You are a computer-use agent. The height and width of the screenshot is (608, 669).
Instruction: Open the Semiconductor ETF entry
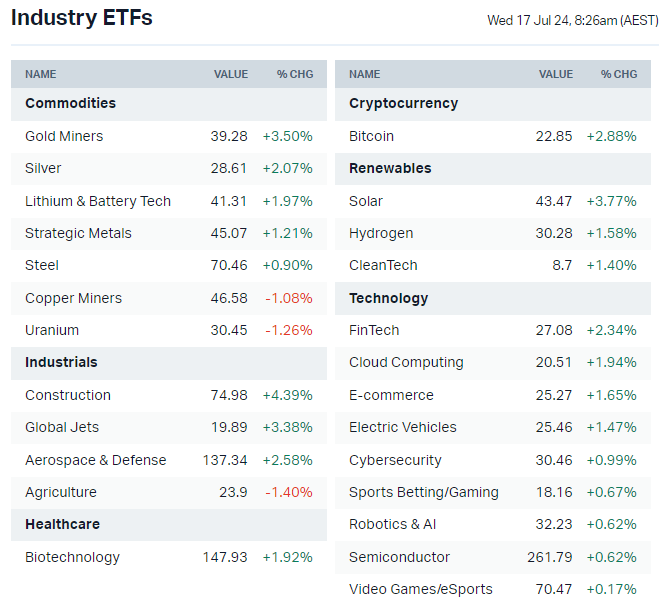click(399, 557)
